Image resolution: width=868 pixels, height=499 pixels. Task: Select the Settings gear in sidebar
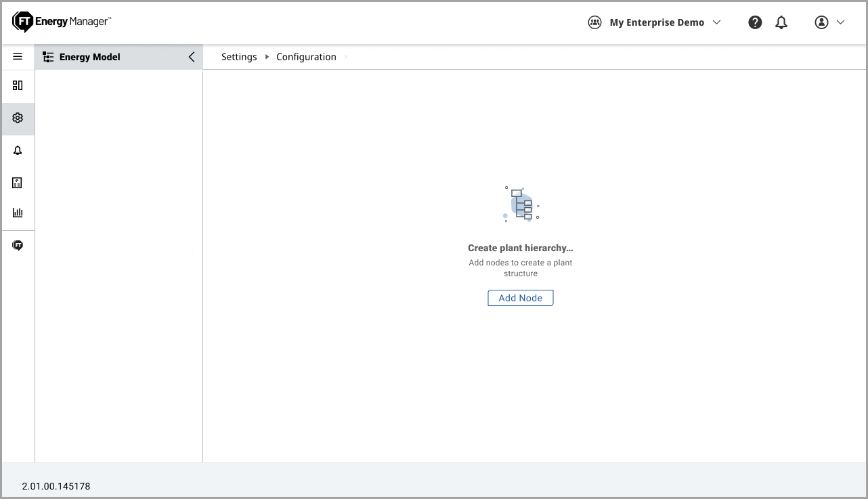18,118
